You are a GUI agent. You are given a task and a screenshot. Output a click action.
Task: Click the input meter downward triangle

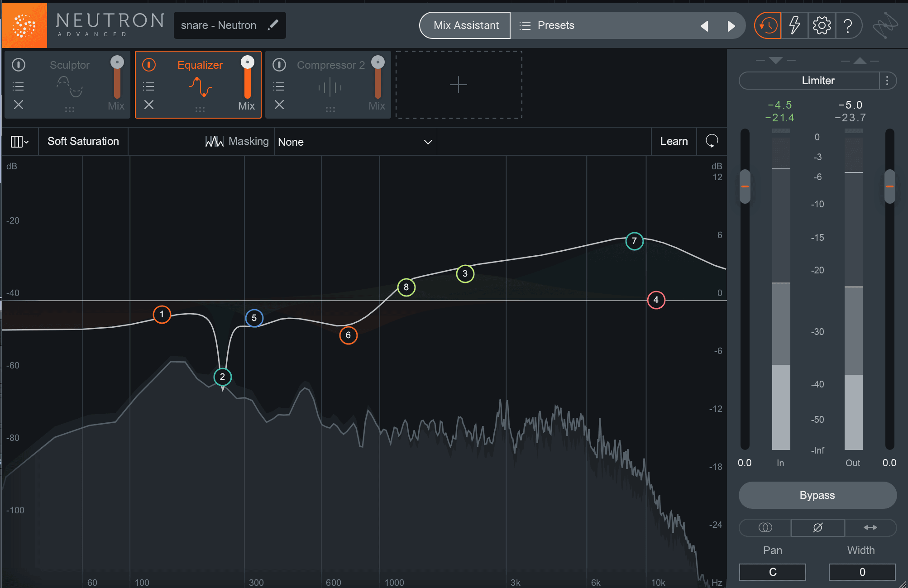tap(775, 60)
